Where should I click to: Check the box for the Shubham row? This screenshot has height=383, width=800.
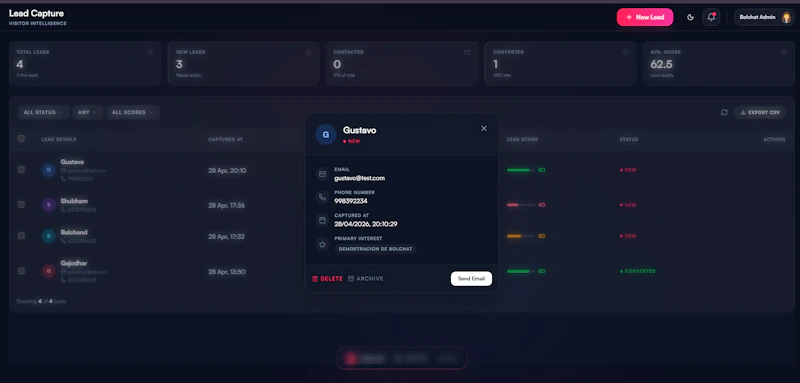(x=21, y=204)
